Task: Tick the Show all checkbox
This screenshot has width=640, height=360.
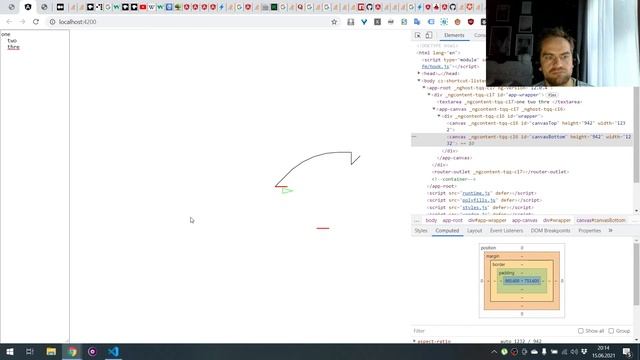Action: coord(581,331)
